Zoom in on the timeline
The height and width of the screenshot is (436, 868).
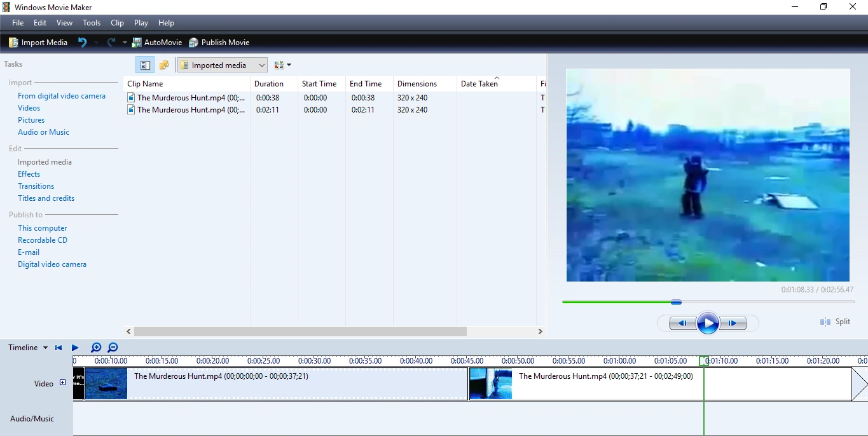[96, 348]
